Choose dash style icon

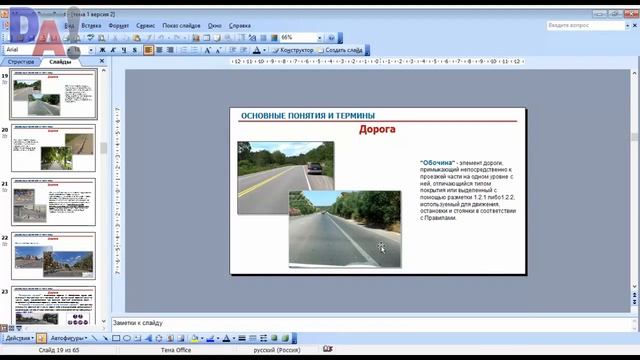(253, 338)
